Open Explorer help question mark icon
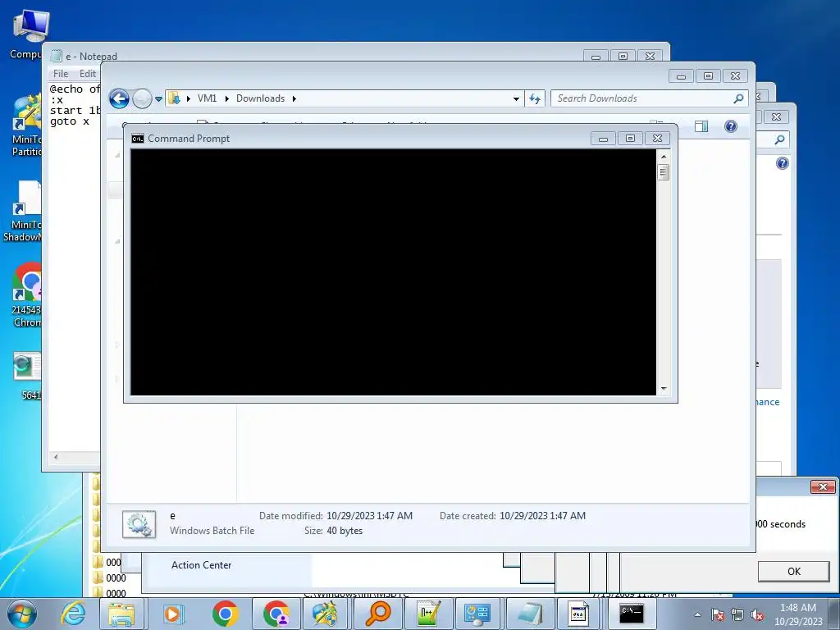The height and width of the screenshot is (630, 840). [x=731, y=126]
